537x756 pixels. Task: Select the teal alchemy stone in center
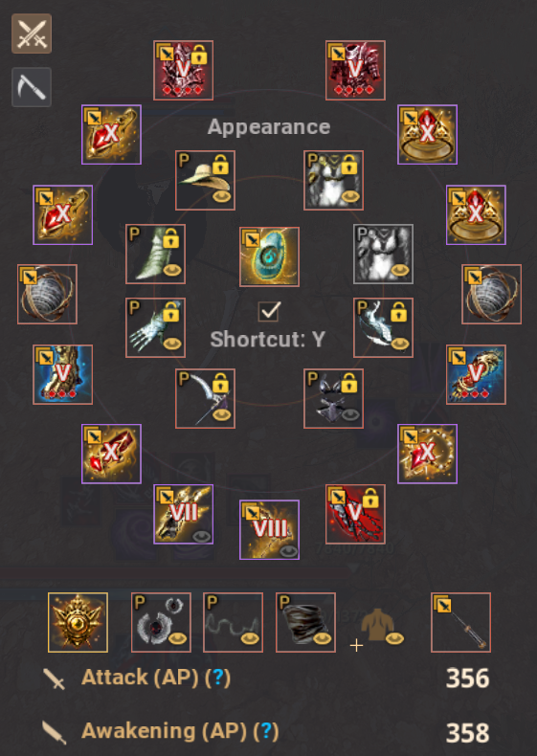point(269,256)
